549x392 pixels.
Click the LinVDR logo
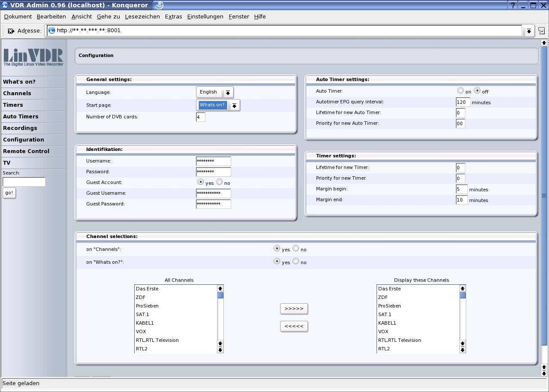click(x=33, y=57)
